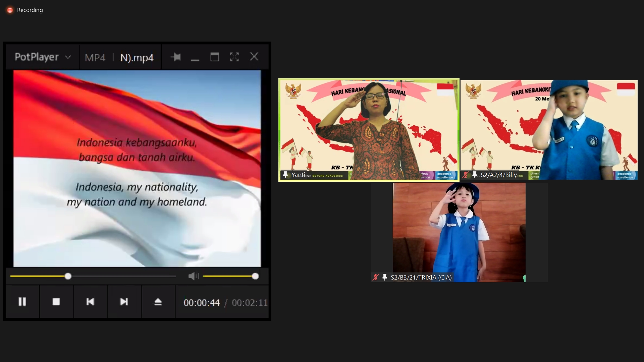Toggle PotPlayer fullscreen mode
This screenshot has width=644, height=362.
[234, 57]
